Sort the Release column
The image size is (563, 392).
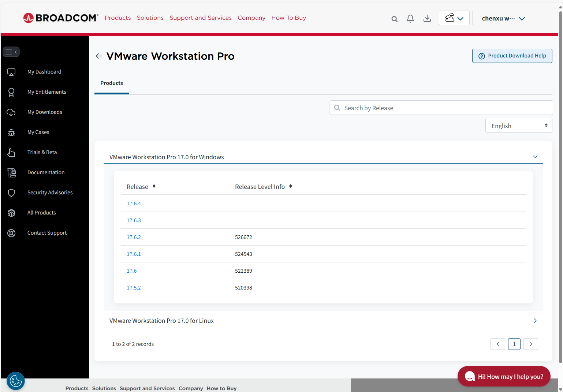[154, 186]
